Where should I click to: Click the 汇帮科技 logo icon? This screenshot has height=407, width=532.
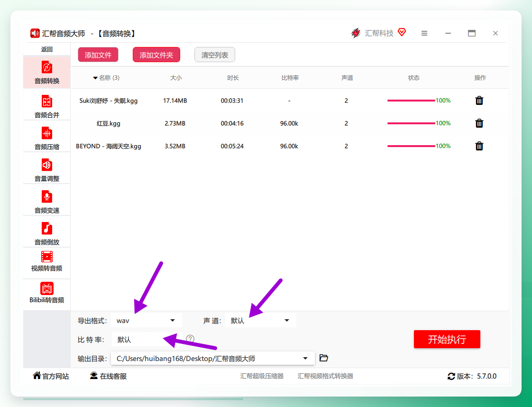click(356, 33)
